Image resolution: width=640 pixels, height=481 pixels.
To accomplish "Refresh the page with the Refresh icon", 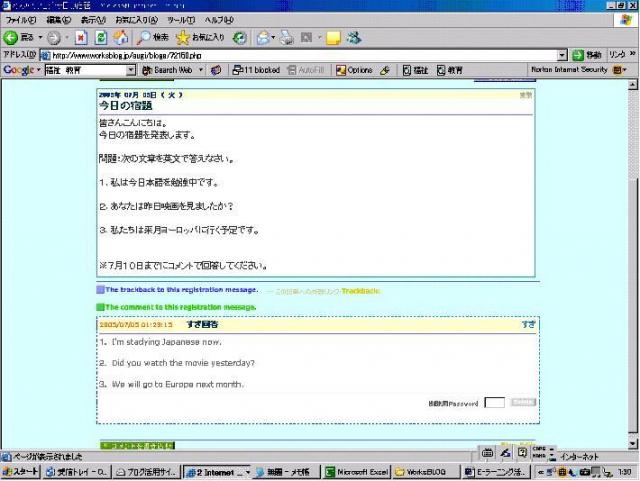I will [x=101, y=37].
